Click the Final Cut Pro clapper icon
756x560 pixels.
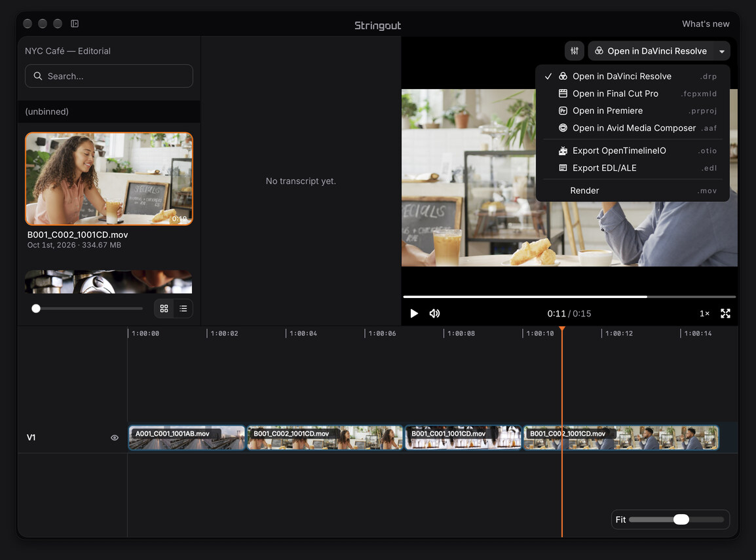563,94
